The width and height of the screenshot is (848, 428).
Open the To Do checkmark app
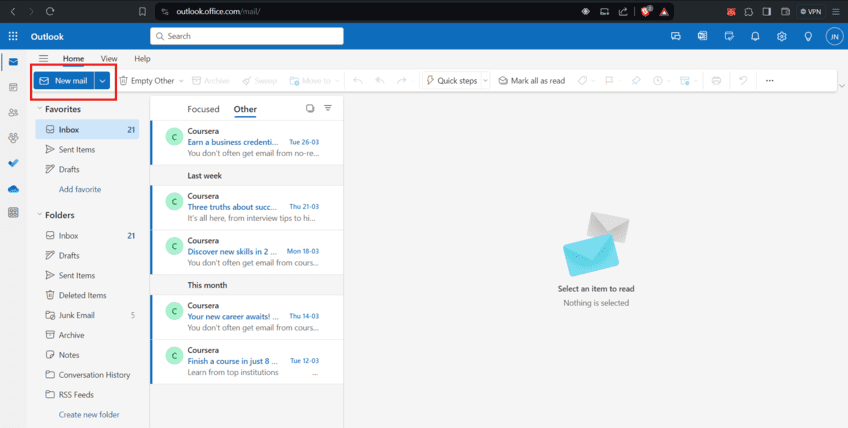pos(14,163)
